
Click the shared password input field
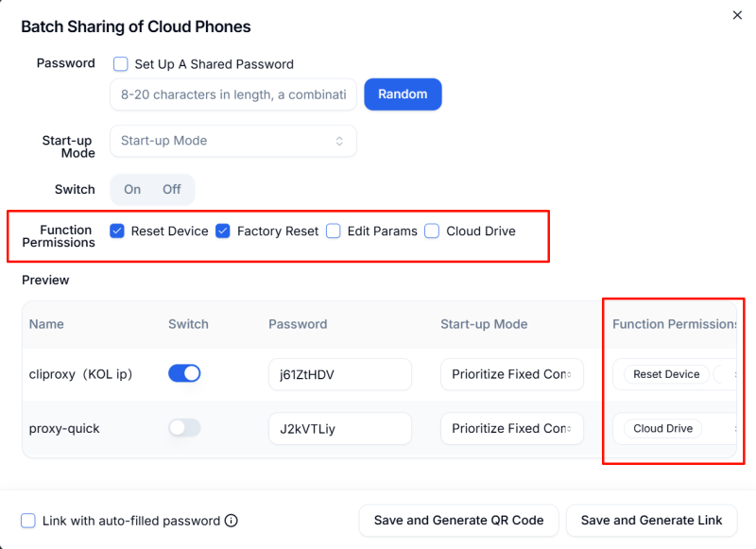(233, 94)
